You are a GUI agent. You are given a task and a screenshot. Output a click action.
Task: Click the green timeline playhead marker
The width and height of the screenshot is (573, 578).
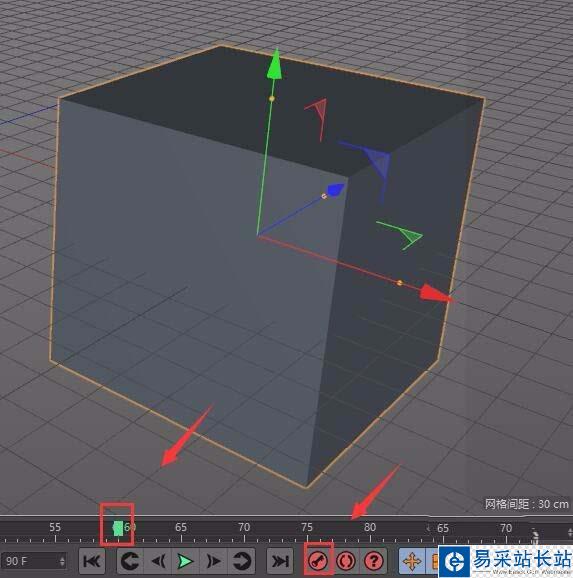118,529
